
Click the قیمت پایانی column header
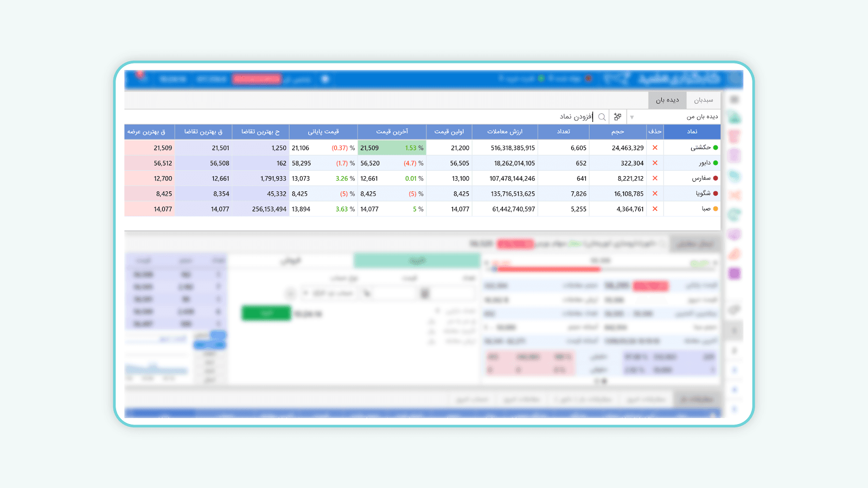coord(323,131)
